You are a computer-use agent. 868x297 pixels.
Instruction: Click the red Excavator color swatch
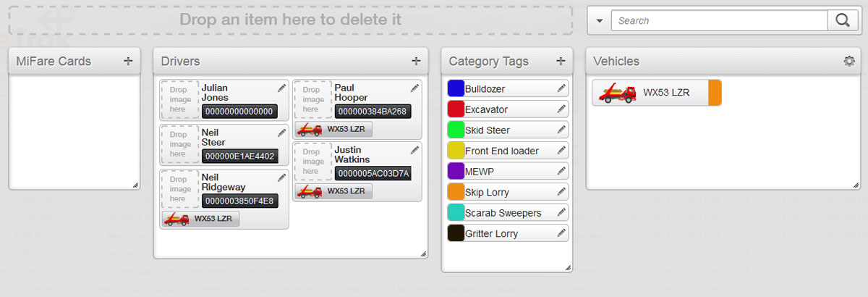coord(456,109)
